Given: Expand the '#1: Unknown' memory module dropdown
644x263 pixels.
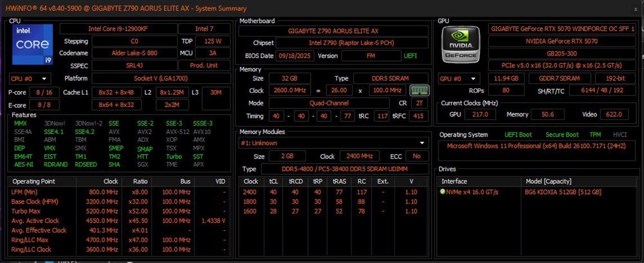Looking at the screenshot, I should pos(334,143).
